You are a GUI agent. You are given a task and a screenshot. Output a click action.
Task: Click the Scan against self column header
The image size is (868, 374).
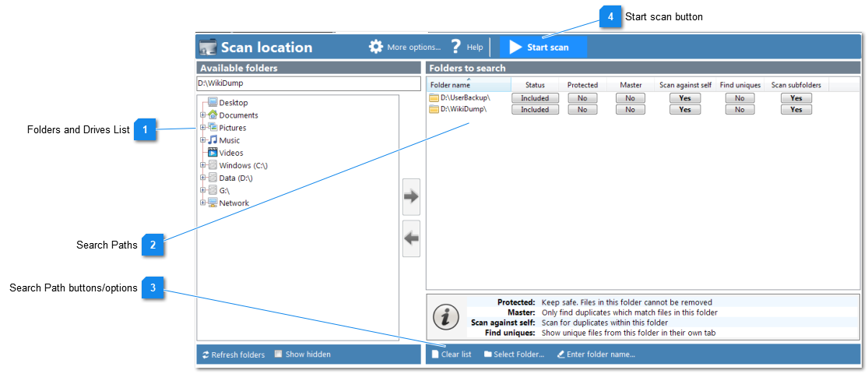tap(685, 85)
